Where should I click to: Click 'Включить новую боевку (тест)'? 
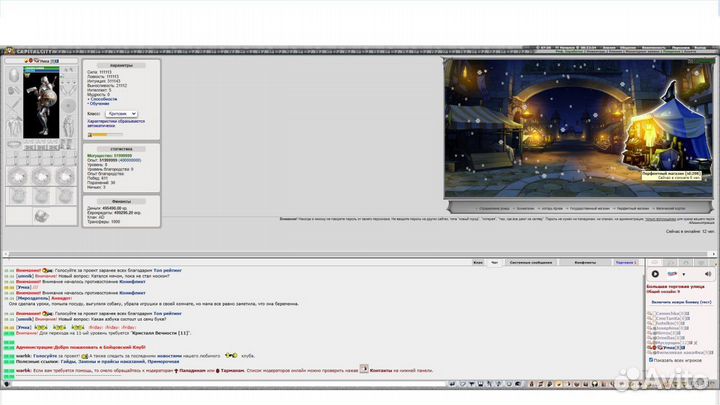click(680, 300)
